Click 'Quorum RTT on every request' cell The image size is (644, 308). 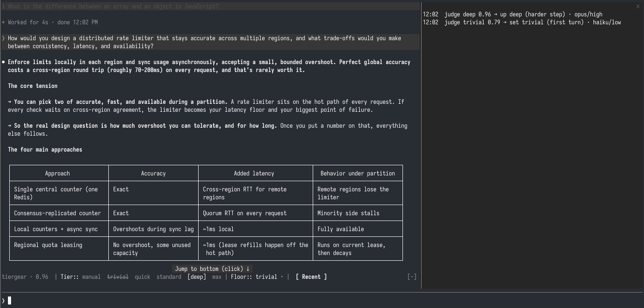click(256, 213)
